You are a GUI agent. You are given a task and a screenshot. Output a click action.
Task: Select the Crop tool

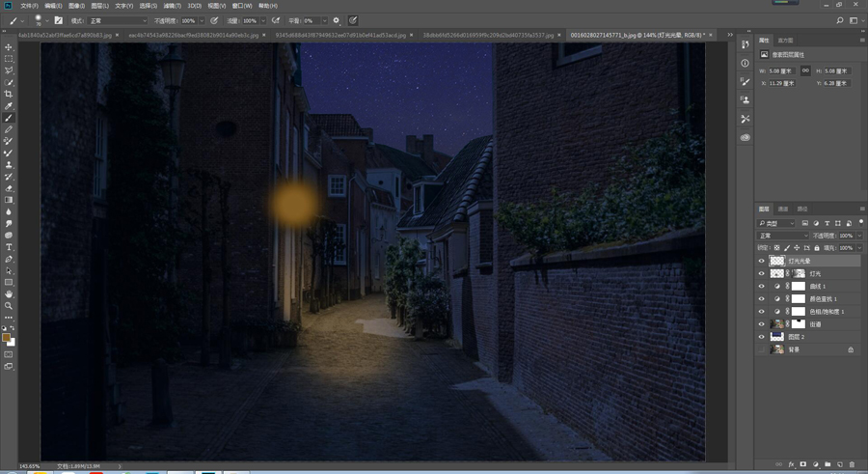pos(9,94)
